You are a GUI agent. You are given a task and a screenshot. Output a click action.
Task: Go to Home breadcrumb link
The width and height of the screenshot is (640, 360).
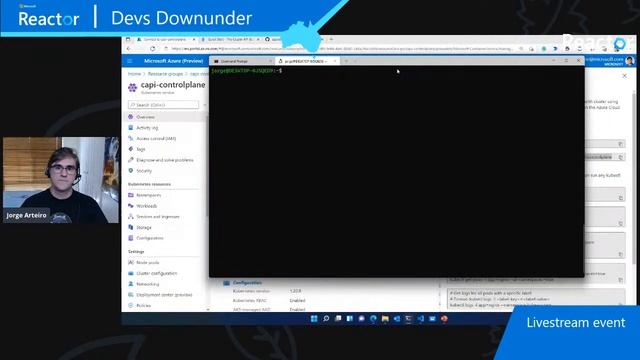[x=134, y=74]
